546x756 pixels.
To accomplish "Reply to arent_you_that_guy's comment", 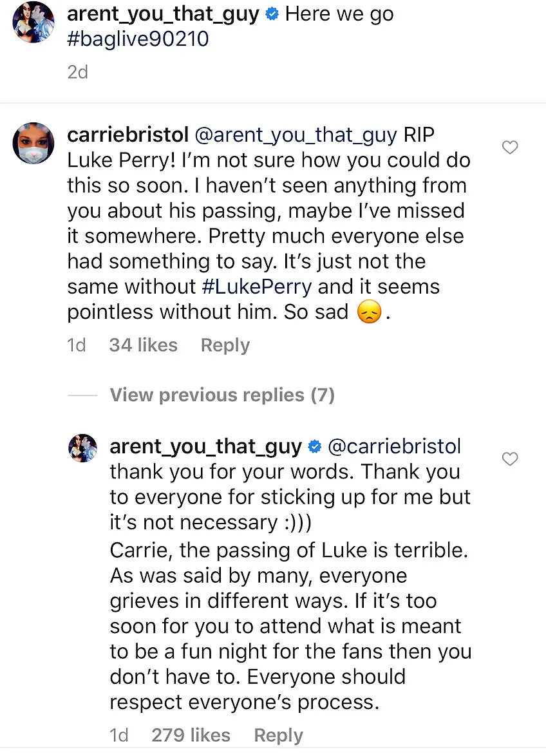I will click(278, 735).
